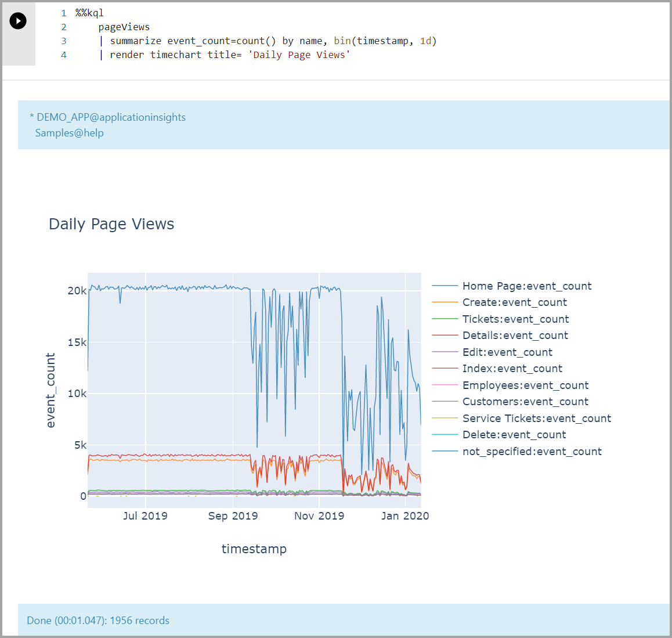Click the green line icon beside Tickets legend
Image resolution: width=672 pixels, height=638 pixels.
tap(444, 319)
